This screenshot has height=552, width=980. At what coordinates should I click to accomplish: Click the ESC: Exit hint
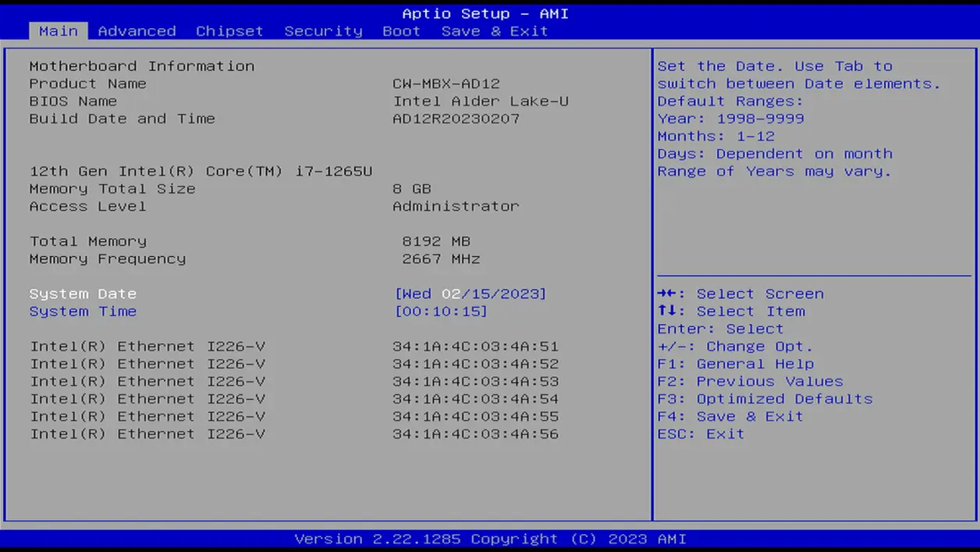pyautogui.click(x=701, y=433)
